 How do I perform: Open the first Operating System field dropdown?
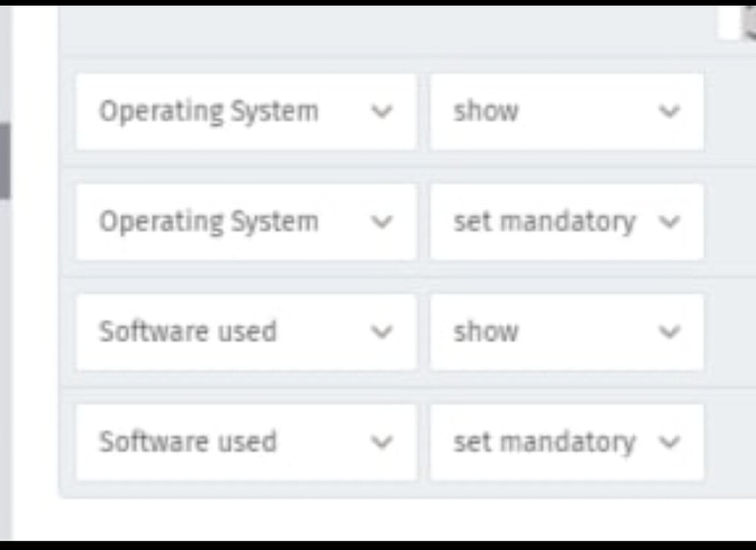245,111
